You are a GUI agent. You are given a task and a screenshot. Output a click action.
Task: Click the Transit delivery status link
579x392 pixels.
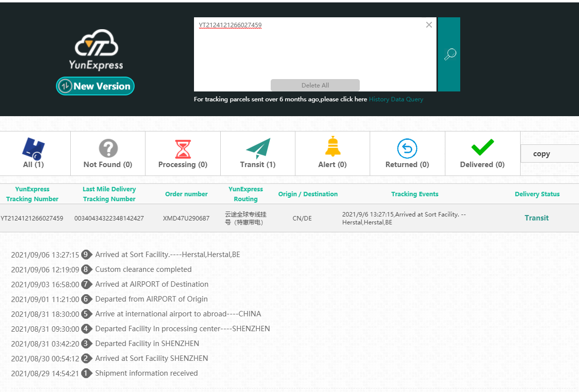point(536,218)
